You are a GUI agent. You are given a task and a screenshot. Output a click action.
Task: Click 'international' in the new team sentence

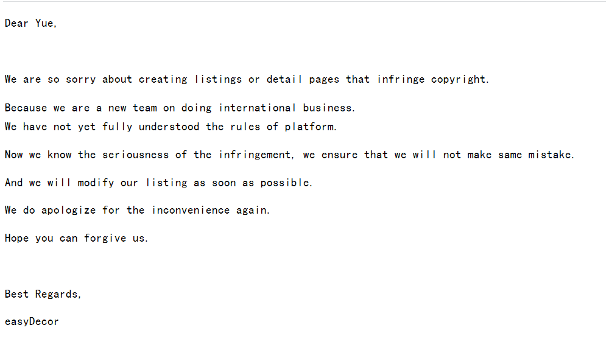[257, 108]
